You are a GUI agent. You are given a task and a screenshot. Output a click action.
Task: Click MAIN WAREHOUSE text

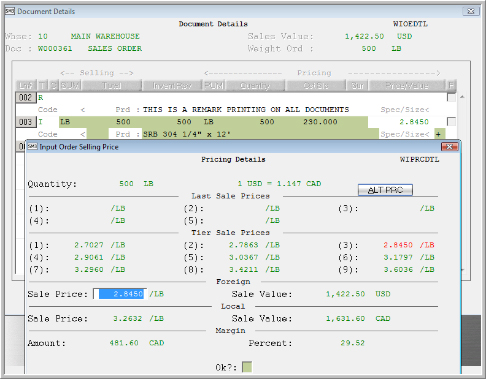(x=105, y=36)
